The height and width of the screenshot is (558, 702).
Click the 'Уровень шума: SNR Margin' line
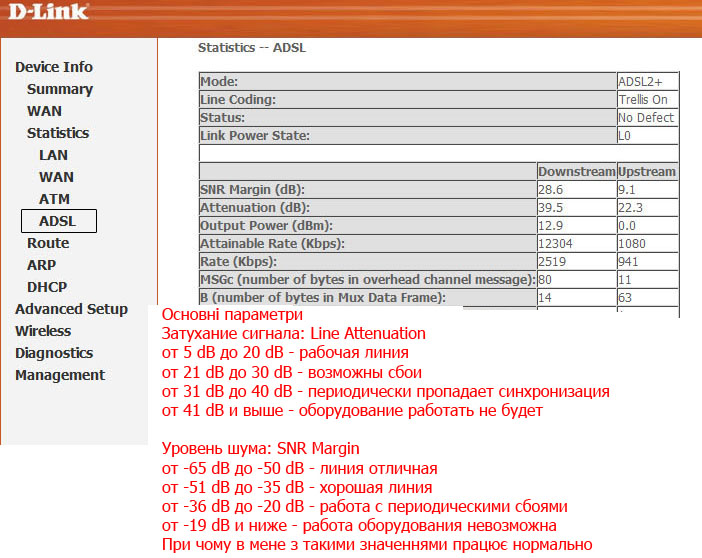click(260, 449)
